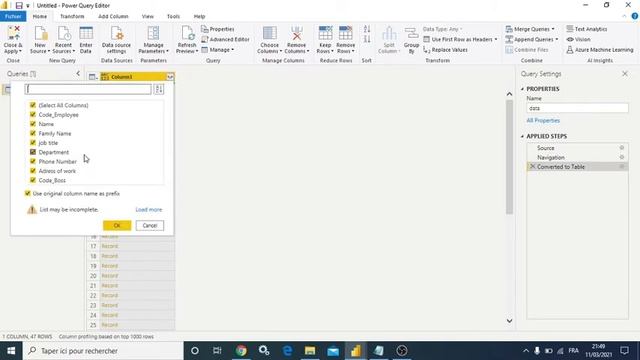This screenshot has height=360, width=640.
Task: Open the All Properties link
Action: click(543, 120)
